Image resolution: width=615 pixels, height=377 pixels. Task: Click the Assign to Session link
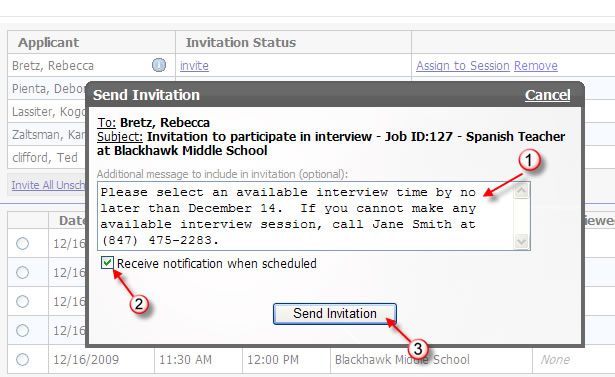(x=463, y=66)
